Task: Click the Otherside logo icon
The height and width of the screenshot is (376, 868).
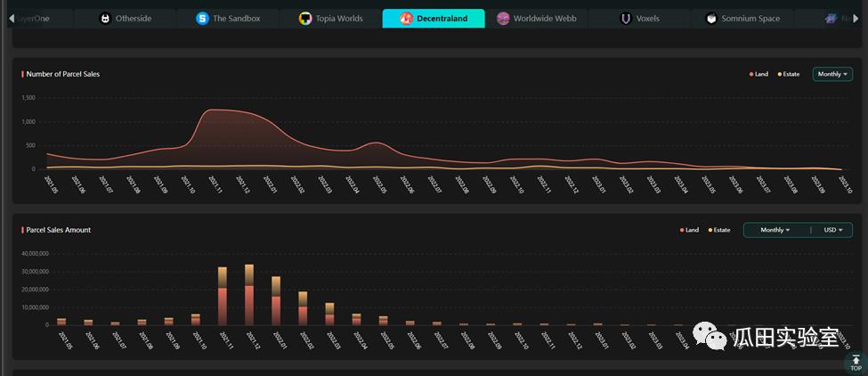Action: coord(105,19)
